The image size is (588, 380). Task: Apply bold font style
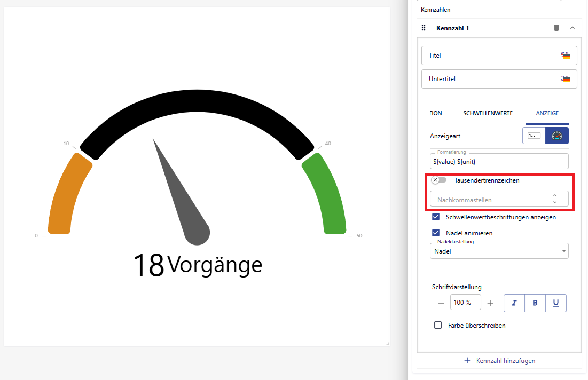[535, 303]
